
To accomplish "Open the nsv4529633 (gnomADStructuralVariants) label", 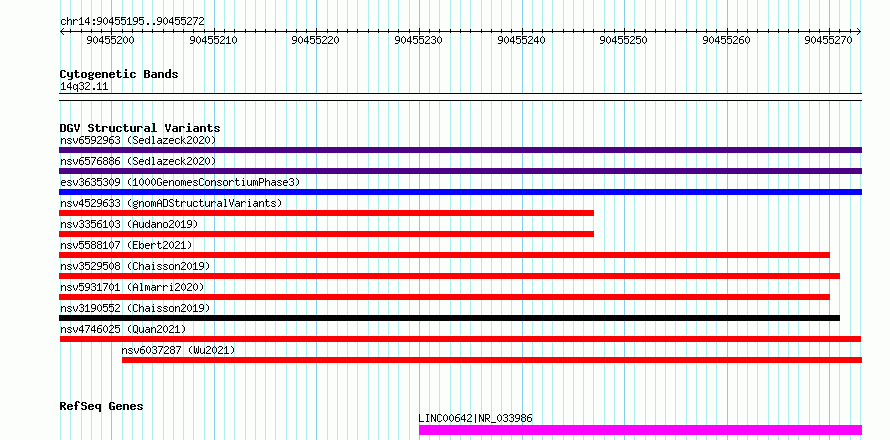I will point(171,203).
